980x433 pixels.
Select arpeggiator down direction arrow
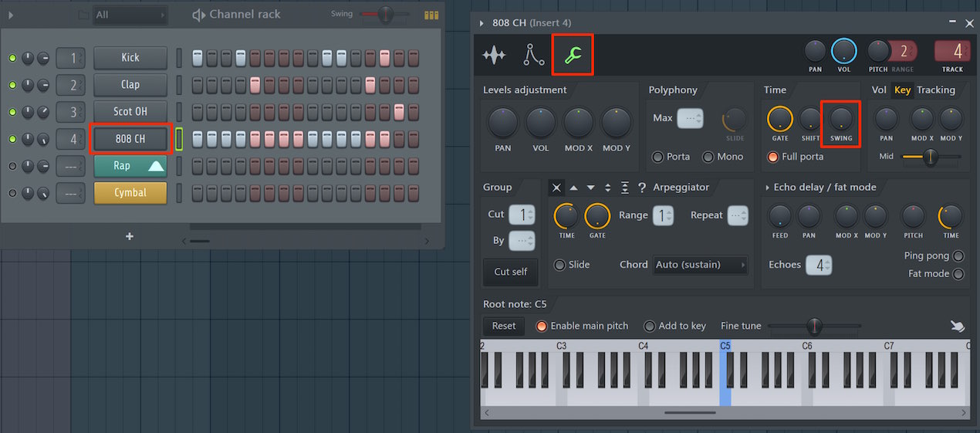(590, 188)
